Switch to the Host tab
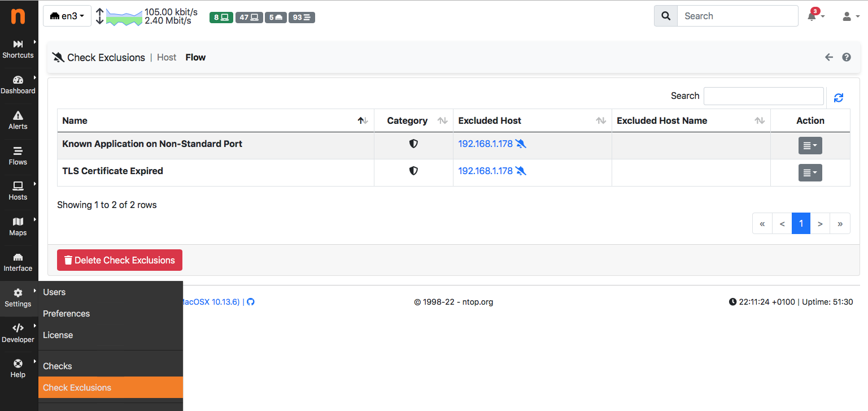This screenshot has height=411, width=868. tap(167, 57)
